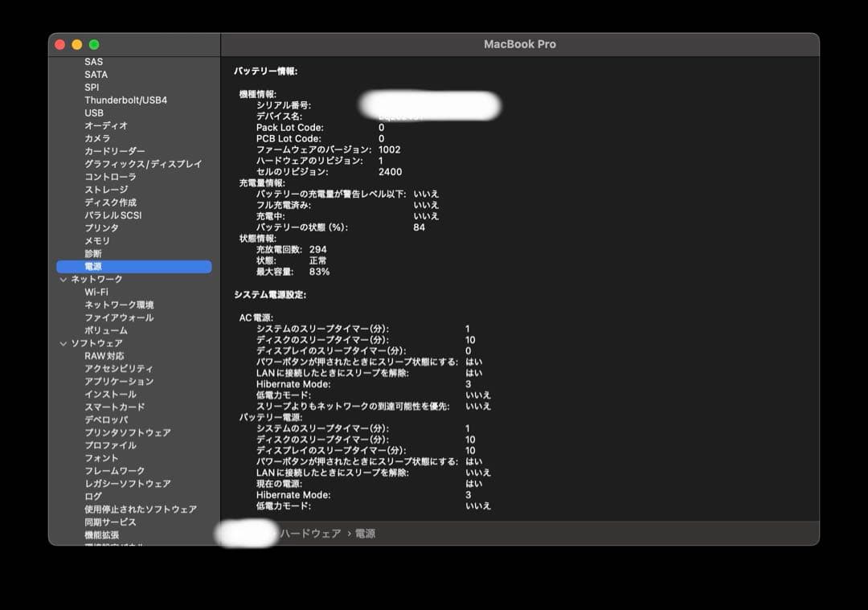Viewport: 868px width, 610px height.
Task: Click 電源 in the bottom path bar
Action: [x=365, y=534]
